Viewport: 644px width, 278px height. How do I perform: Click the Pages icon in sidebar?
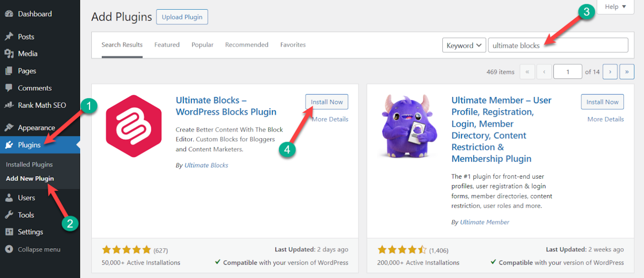coord(9,71)
